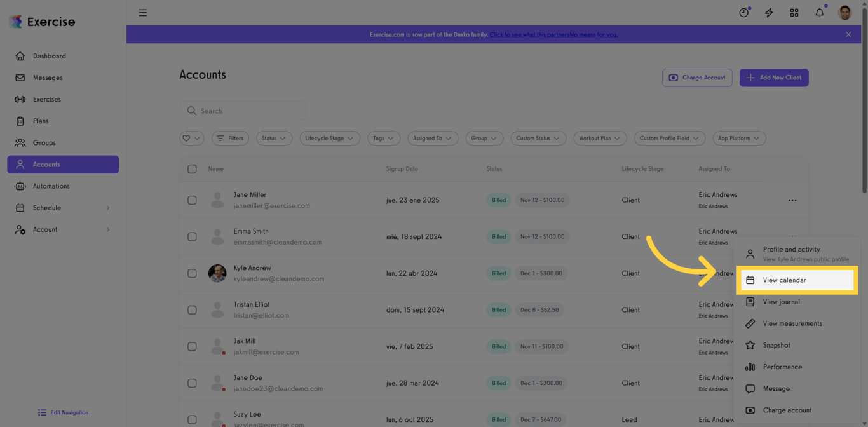
Task: Tick the select-all checkbox in table header
Action: click(192, 169)
